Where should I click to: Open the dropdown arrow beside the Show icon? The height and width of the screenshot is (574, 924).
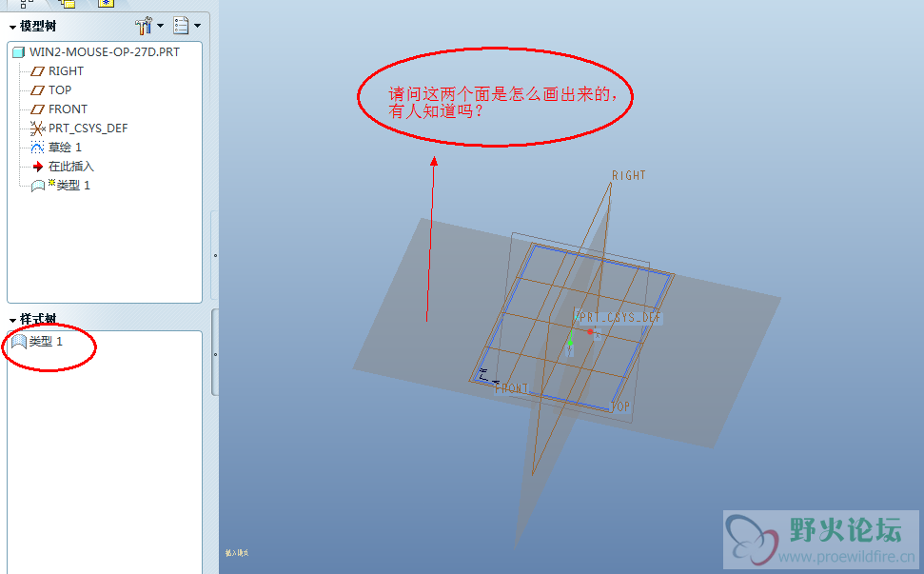click(x=197, y=26)
